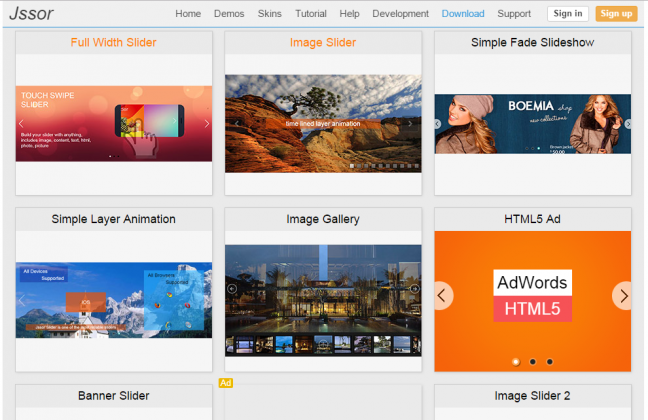Go to previous slide in HTML5 Ad
Viewport: 648px width, 420px height.
click(444, 296)
